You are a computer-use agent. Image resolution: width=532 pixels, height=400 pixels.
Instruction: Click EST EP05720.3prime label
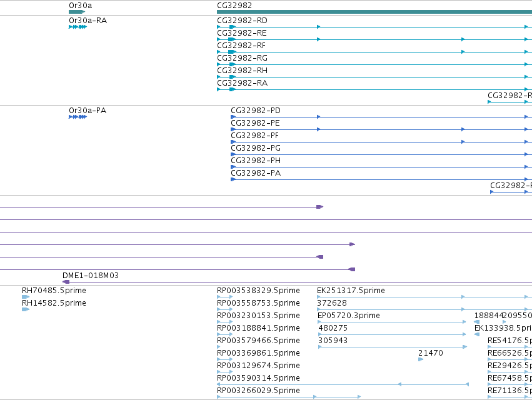349,316
